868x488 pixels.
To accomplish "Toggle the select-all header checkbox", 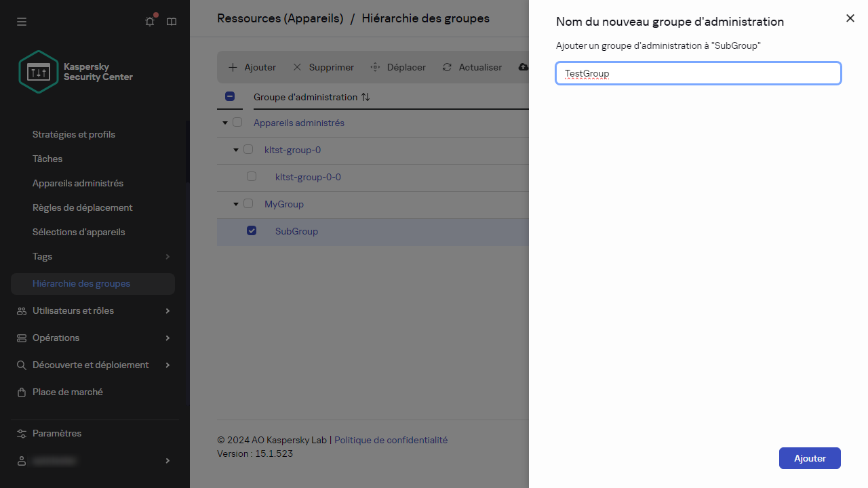I will coord(230,96).
